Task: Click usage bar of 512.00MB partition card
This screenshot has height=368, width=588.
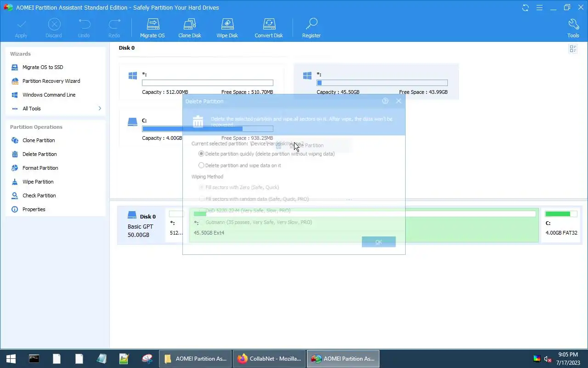Action: (208, 83)
